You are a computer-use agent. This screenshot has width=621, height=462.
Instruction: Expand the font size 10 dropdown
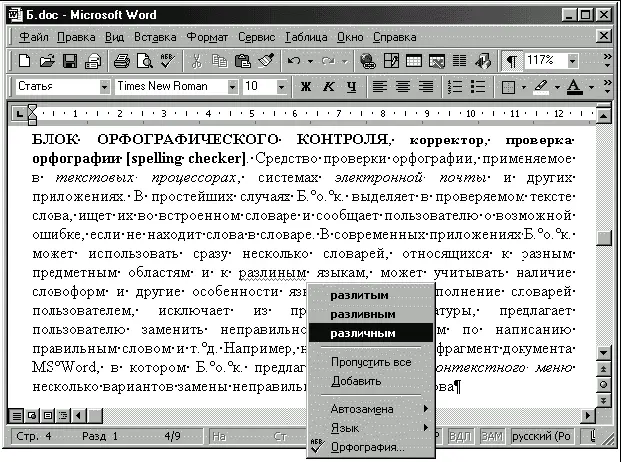281,87
